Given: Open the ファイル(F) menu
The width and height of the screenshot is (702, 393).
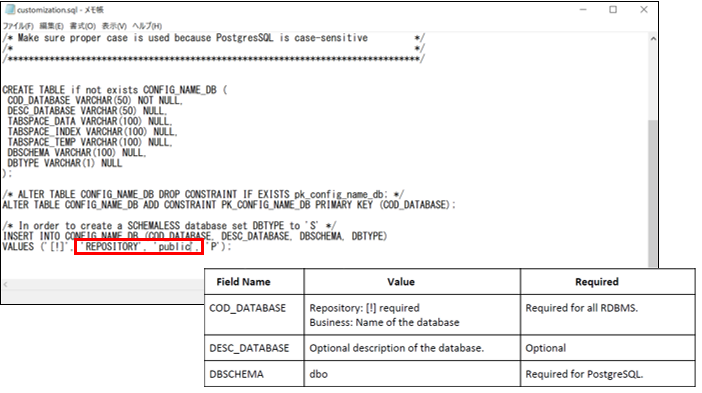Looking at the screenshot, I should (x=18, y=26).
